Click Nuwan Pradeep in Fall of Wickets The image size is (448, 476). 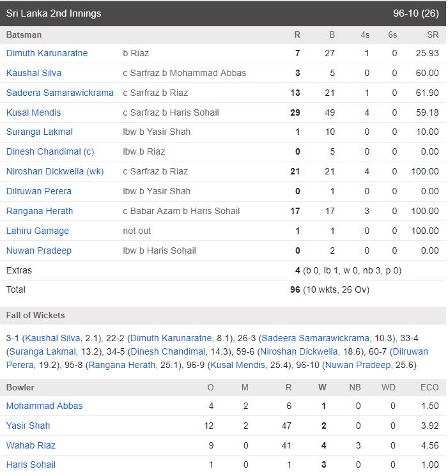358,365
